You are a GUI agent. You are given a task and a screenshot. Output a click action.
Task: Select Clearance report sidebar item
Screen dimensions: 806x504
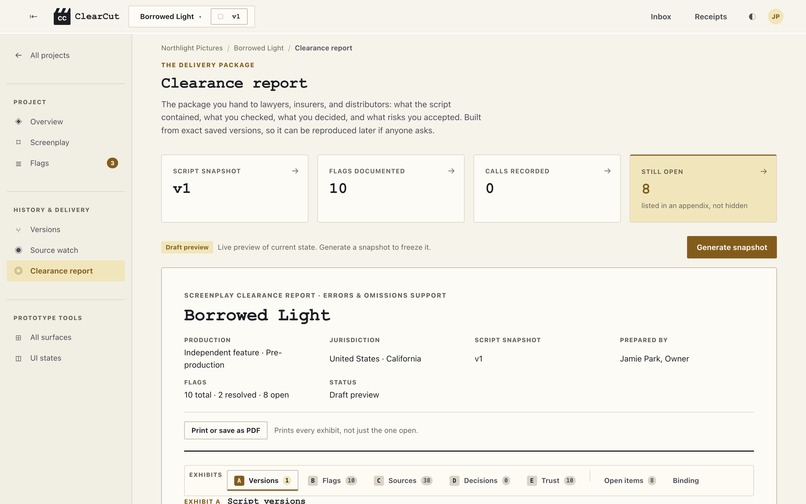point(66,271)
